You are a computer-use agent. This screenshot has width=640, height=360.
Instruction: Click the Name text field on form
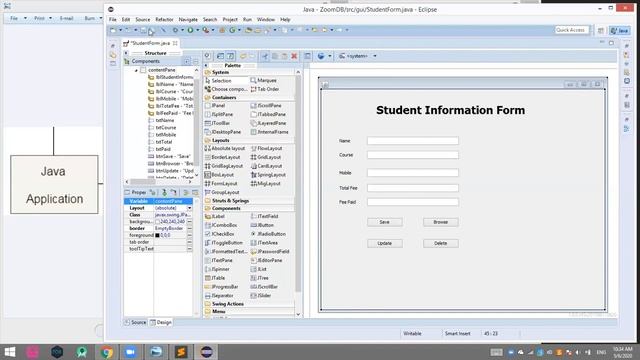point(413,141)
